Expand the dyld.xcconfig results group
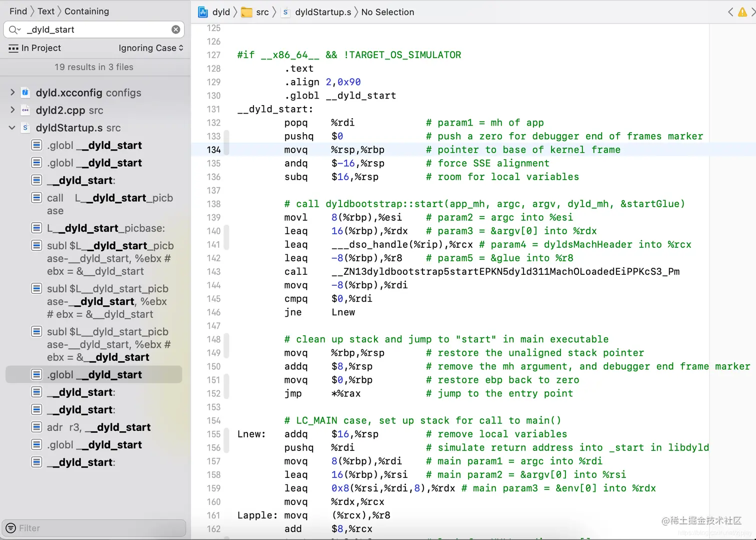 coord(12,93)
